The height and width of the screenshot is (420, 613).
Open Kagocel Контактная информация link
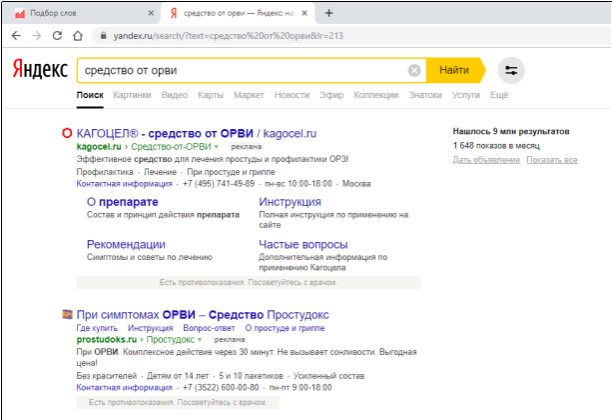pos(124,184)
